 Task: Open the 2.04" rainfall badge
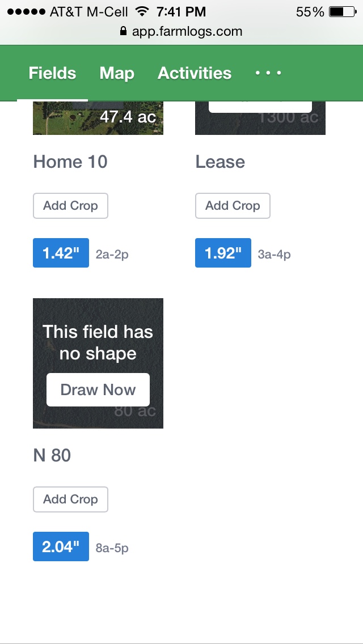point(61,546)
